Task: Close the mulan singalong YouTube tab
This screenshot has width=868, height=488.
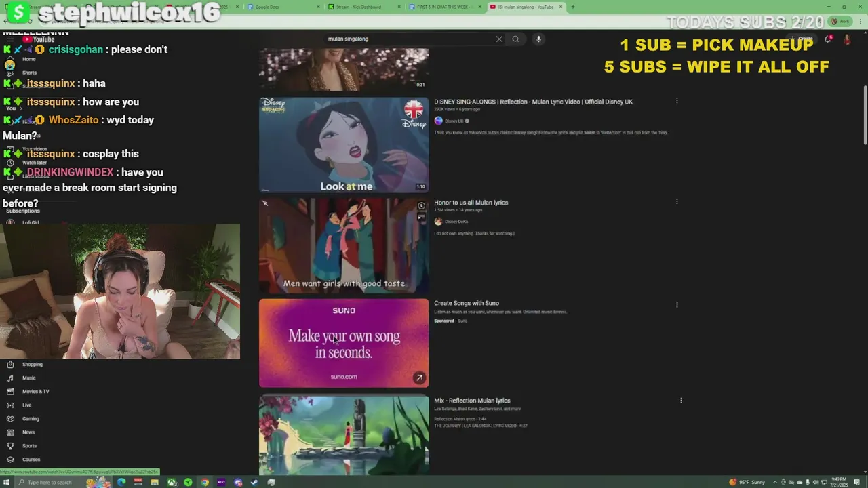Action: click(561, 7)
